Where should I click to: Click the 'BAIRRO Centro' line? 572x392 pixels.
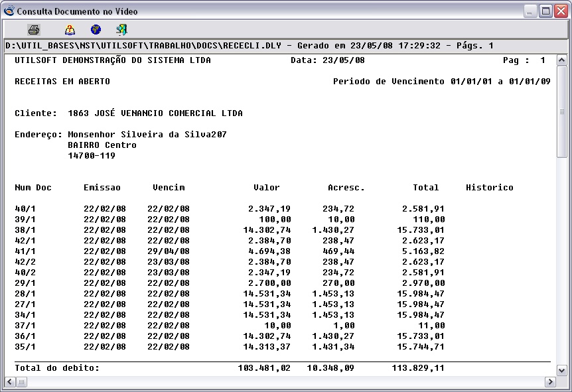[102, 145]
